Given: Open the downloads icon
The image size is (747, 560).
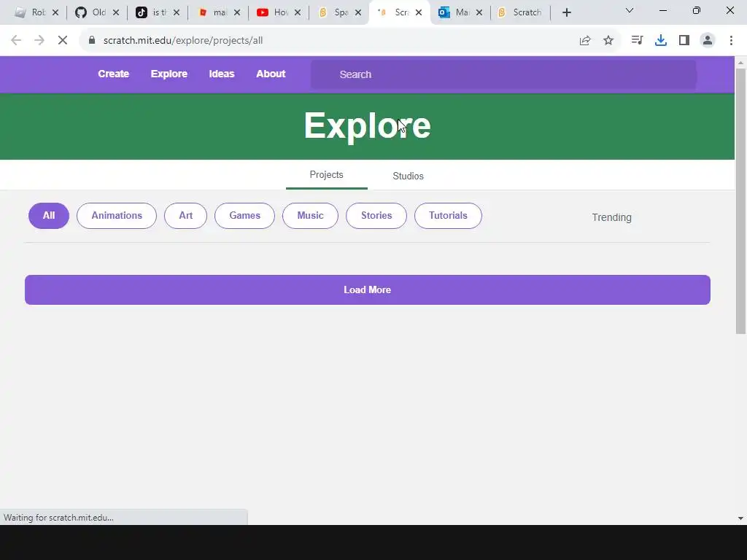Looking at the screenshot, I should coord(661,41).
